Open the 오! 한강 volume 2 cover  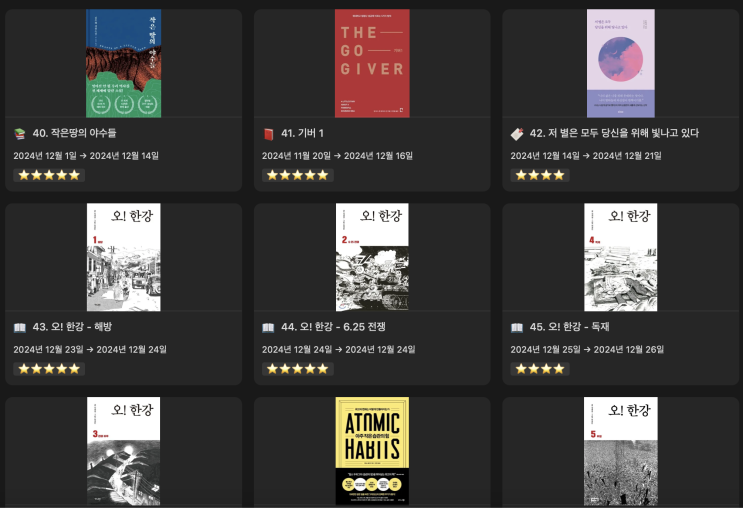[x=372, y=257]
